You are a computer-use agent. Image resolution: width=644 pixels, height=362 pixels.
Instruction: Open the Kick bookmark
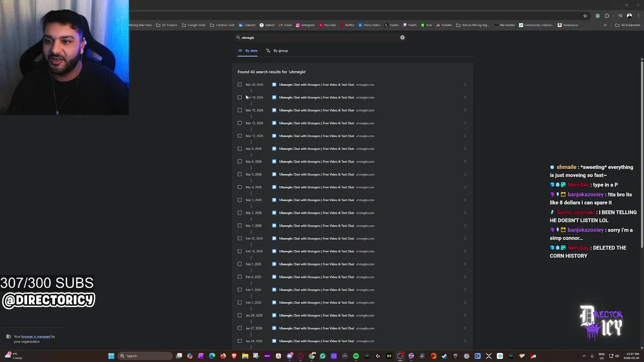427,25
